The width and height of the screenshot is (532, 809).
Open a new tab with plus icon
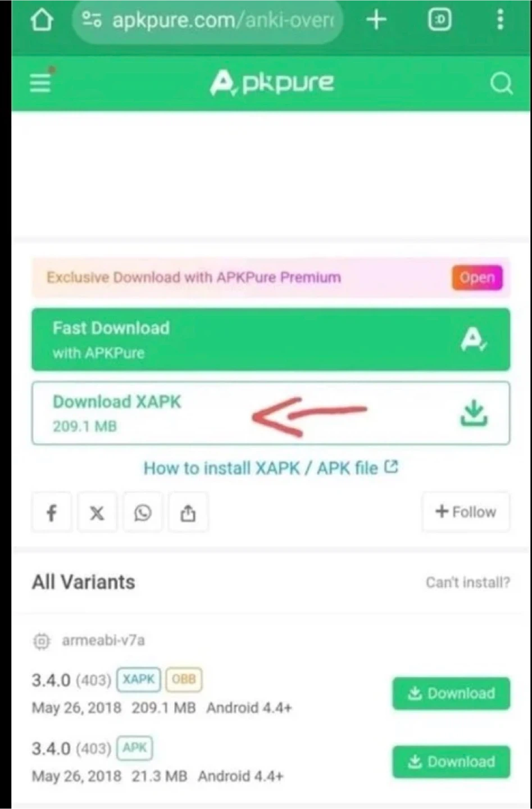(376, 20)
